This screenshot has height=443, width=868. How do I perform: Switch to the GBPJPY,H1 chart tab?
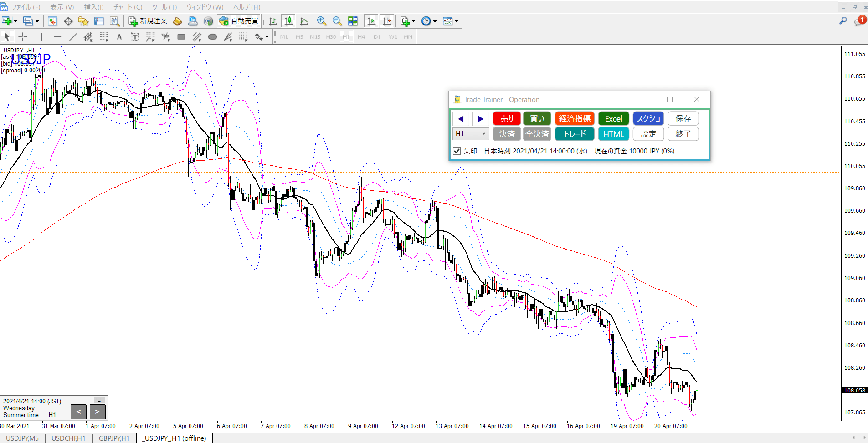[114, 438]
